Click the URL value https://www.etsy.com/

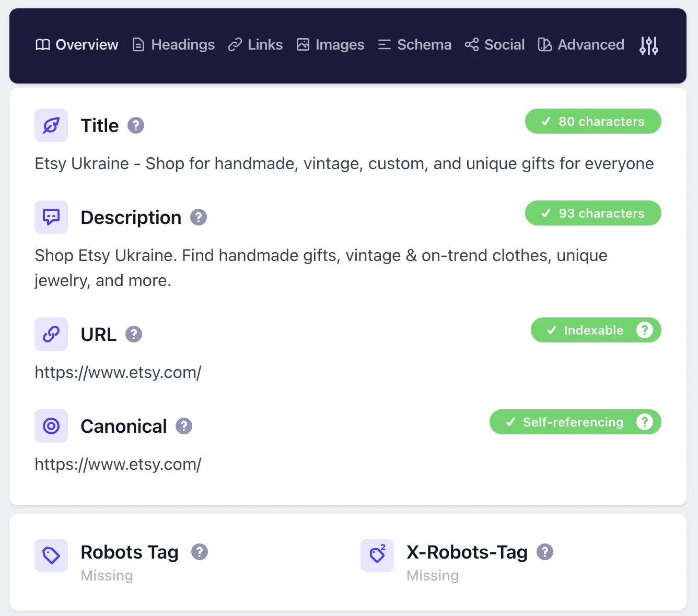click(x=118, y=373)
